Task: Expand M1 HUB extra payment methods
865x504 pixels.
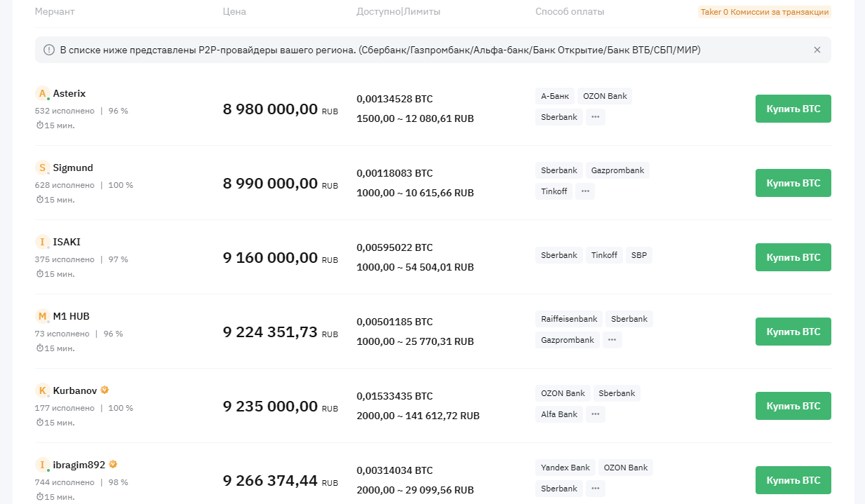Action: click(612, 340)
